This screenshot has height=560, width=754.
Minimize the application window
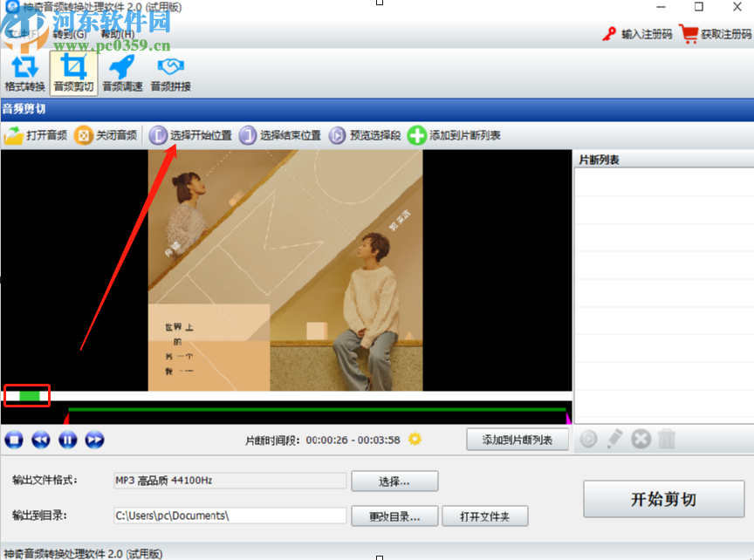661,7
